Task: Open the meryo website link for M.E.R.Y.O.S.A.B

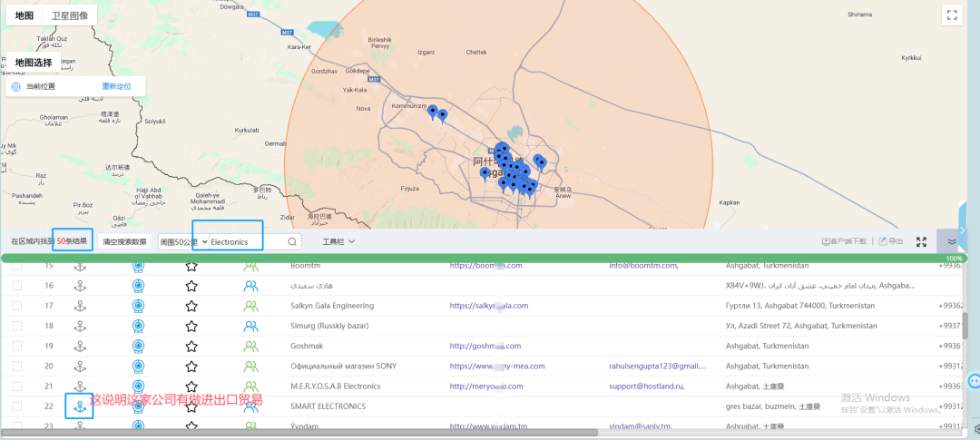Action: pos(487,386)
